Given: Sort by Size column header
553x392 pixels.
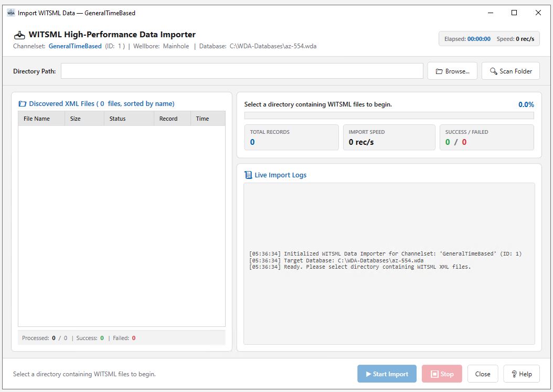Looking at the screenshot, I should click(x=84, y=119).
